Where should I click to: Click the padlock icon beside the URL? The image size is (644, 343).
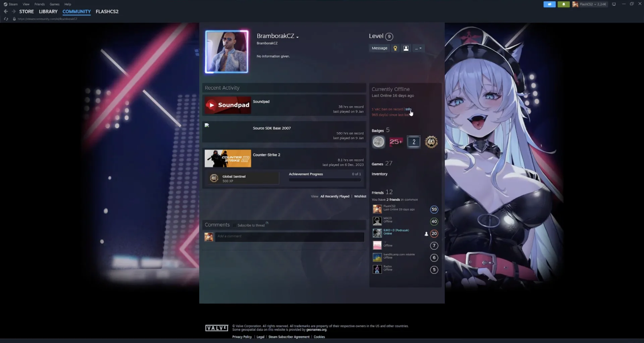point(14,19)
